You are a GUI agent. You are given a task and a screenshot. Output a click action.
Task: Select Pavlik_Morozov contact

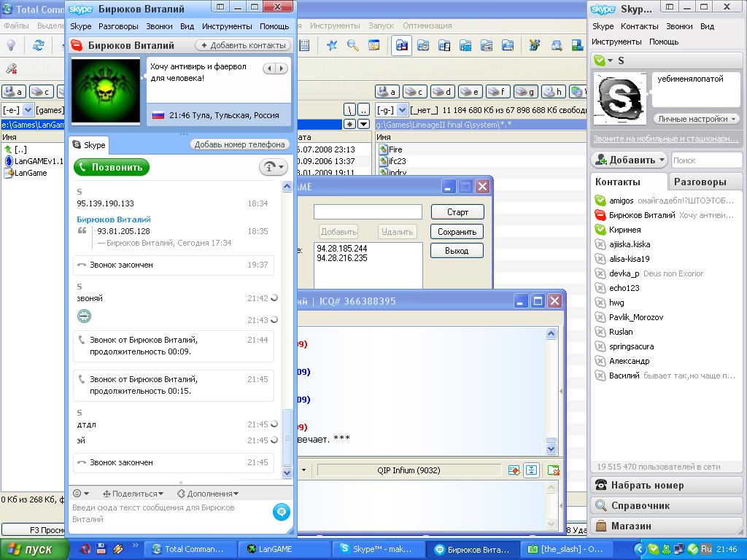(665, 317)
